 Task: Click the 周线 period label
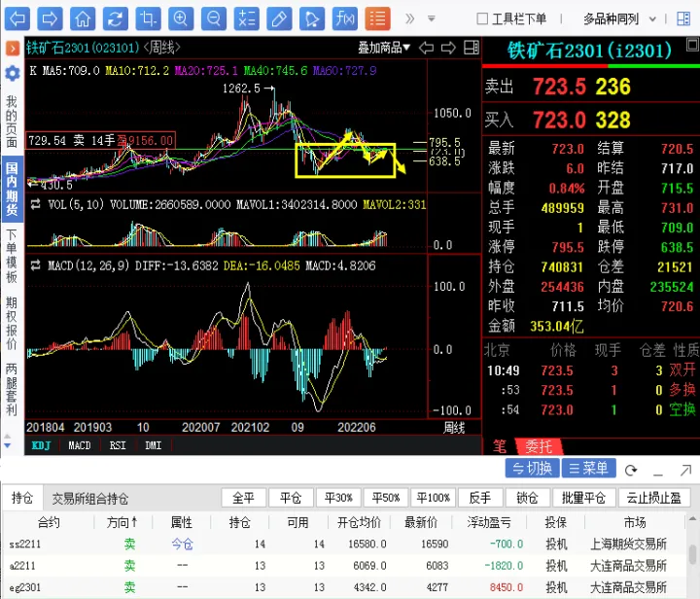pyautogui.click(x=454, y=428)
